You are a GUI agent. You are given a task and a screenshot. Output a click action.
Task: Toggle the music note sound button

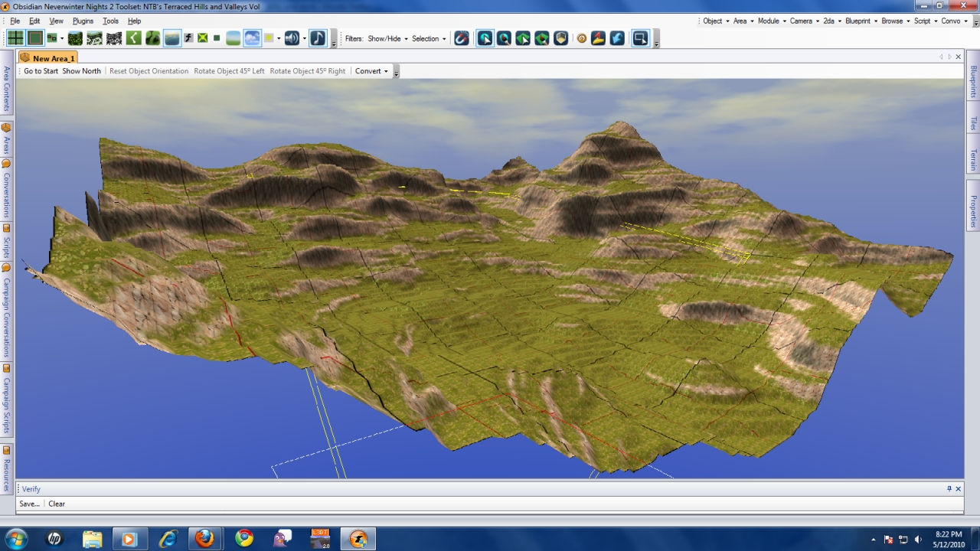click(x=318, y=38)
